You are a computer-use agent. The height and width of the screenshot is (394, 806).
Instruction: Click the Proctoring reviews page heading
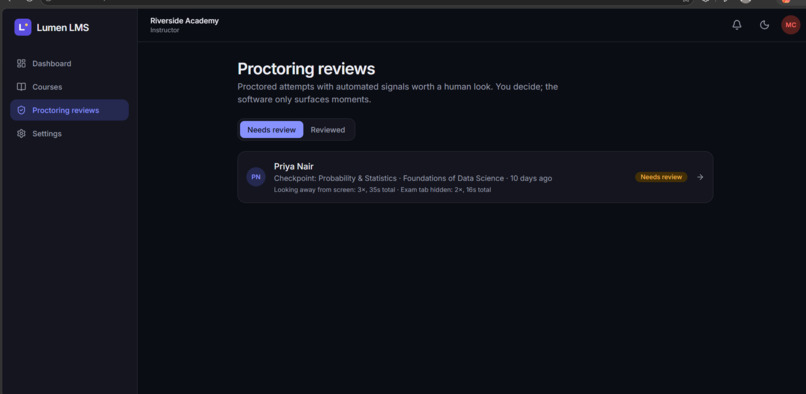coord(306,69)
